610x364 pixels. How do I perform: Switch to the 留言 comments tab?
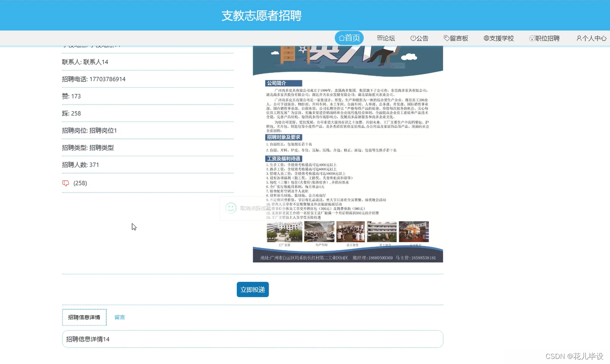click(x=119, y=317)
